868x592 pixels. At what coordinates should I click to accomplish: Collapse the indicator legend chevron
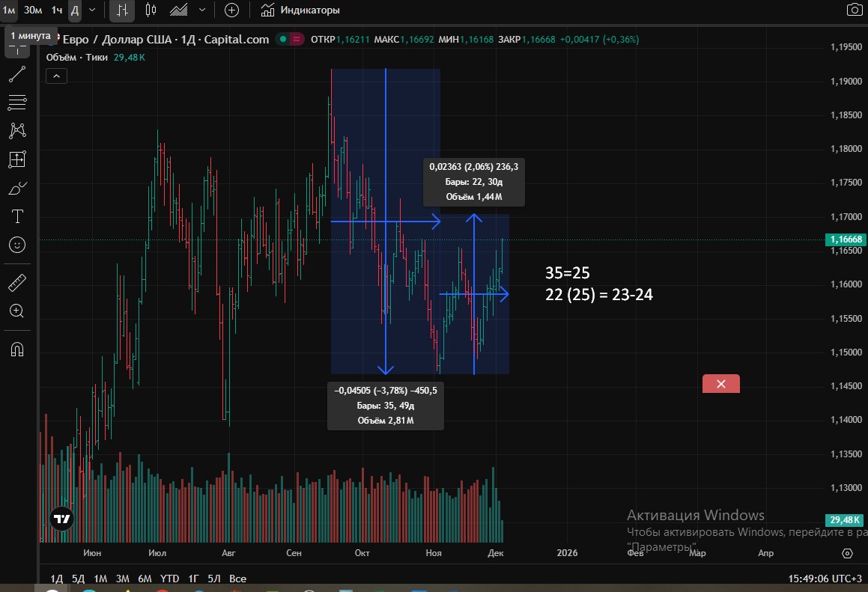[x=56, y=75]
